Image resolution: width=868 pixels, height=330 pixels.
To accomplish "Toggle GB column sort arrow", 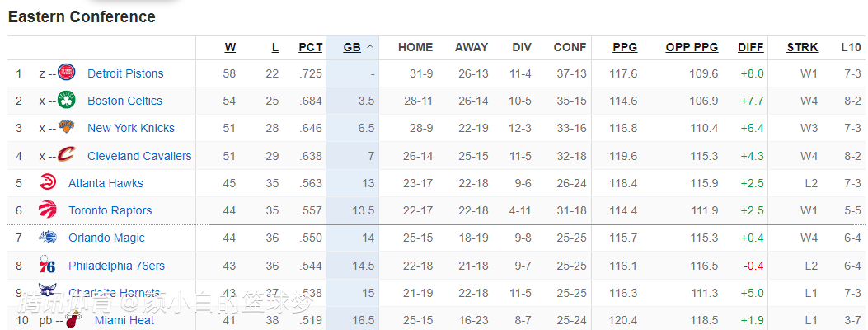I will point(370,47).
